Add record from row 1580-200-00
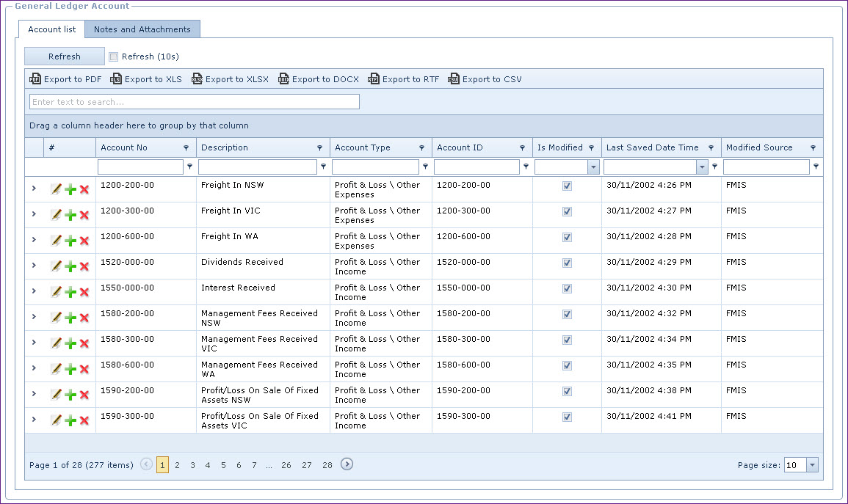 pyautogui.click(x=70, y=318)
